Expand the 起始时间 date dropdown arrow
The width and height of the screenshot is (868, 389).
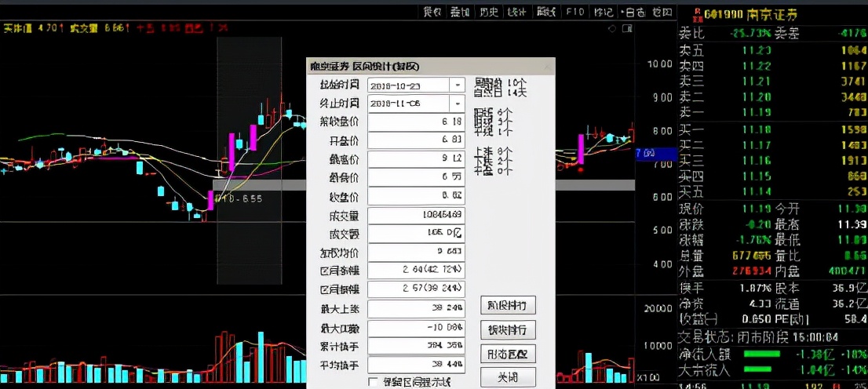(x=458, y=85)
